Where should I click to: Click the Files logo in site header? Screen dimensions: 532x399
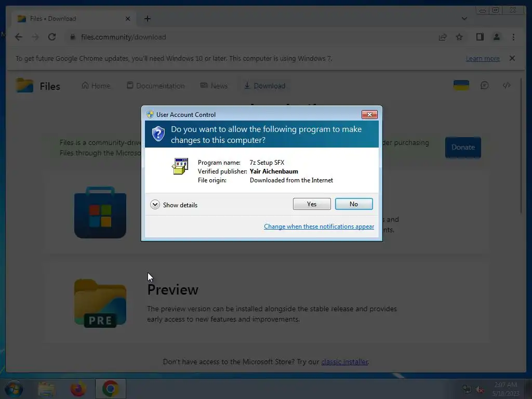coord(38,86)
